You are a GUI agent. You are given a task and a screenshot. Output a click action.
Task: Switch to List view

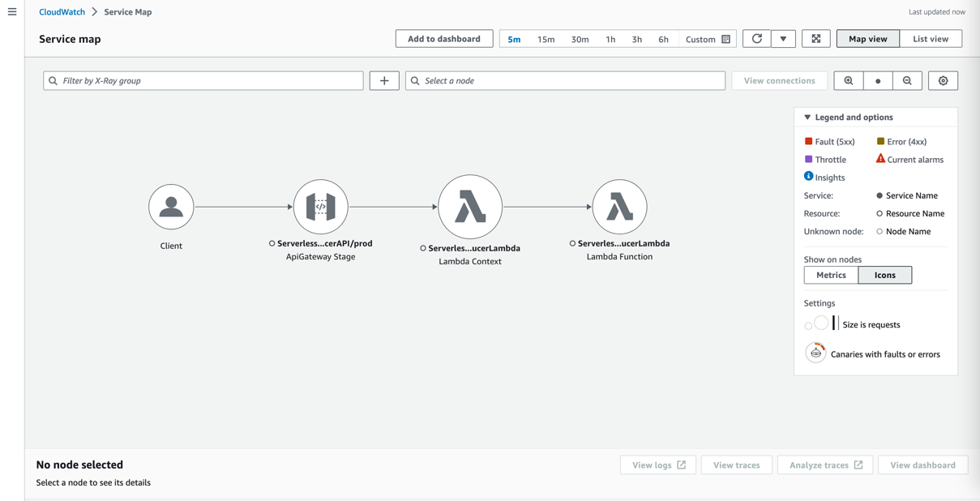[930, 39]
